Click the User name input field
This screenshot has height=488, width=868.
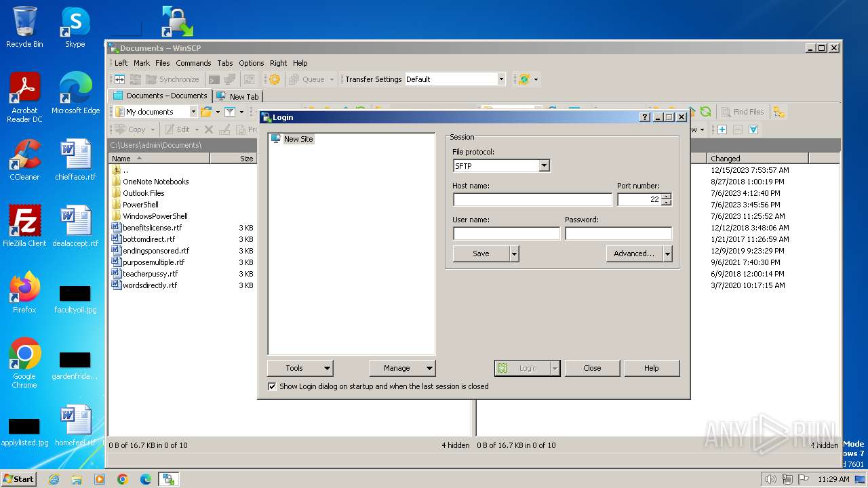[507, 233]
